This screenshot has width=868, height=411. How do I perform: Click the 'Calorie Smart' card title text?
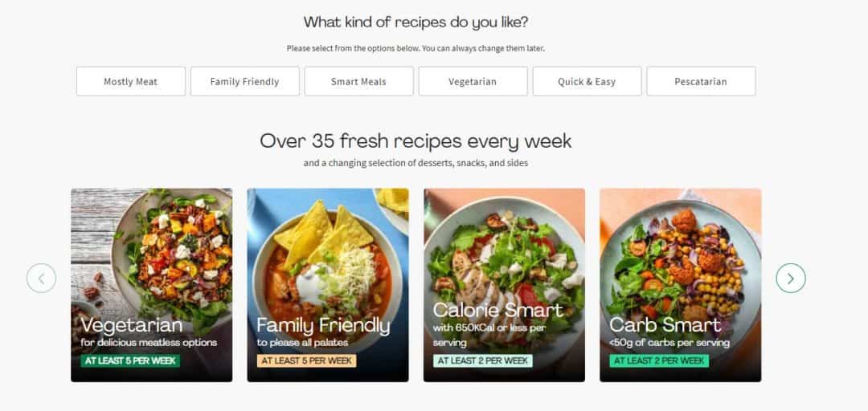497,310
